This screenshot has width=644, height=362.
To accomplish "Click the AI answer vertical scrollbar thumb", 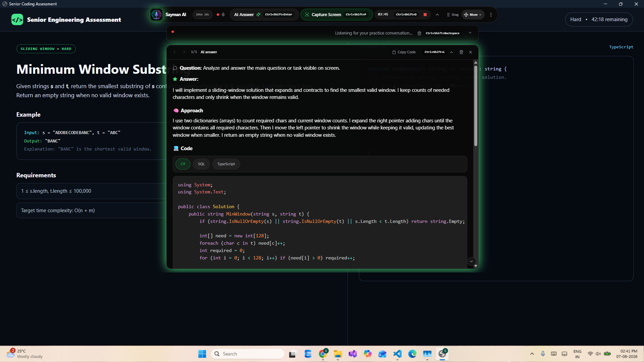I will [476, 106].
